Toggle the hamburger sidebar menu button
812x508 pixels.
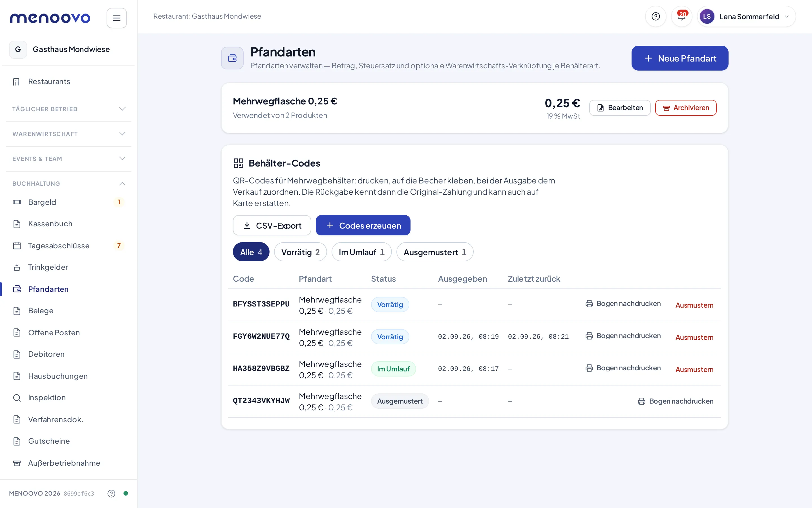pyautogui.click(x=116, y=18)
